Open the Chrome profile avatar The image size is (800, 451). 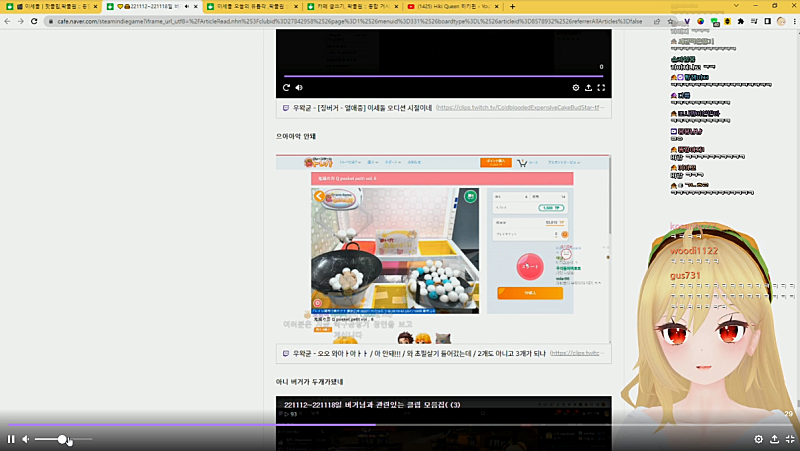781,21
